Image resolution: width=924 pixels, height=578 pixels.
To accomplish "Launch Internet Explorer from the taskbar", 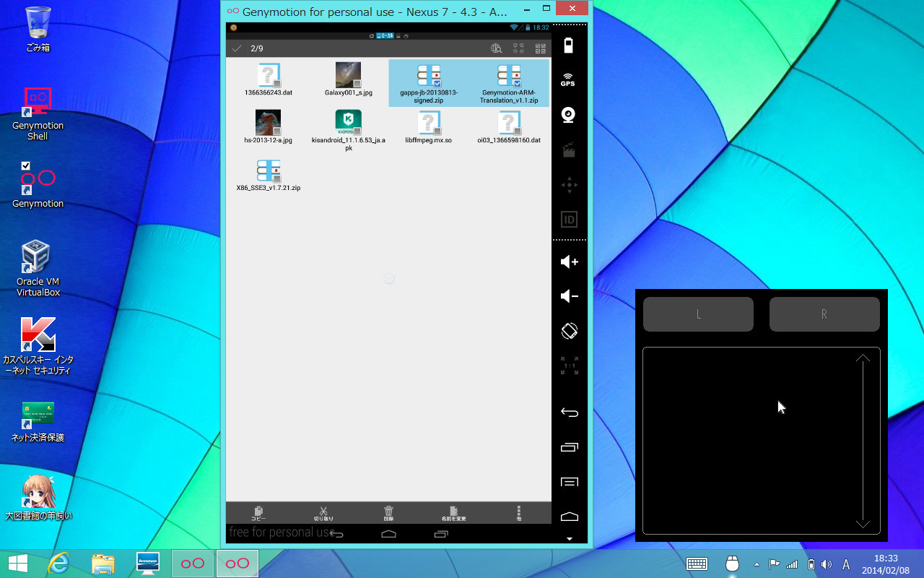I will click(x=60, y=564).
